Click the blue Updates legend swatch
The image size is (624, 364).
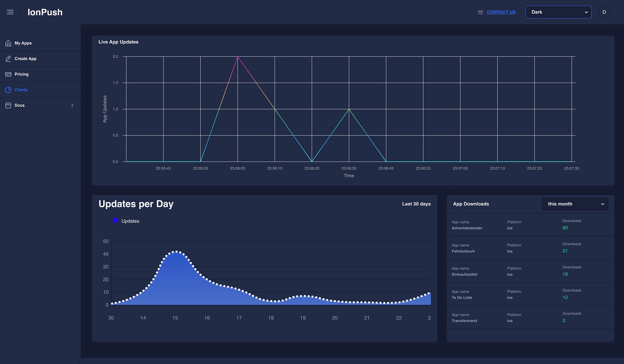[115, 221]
